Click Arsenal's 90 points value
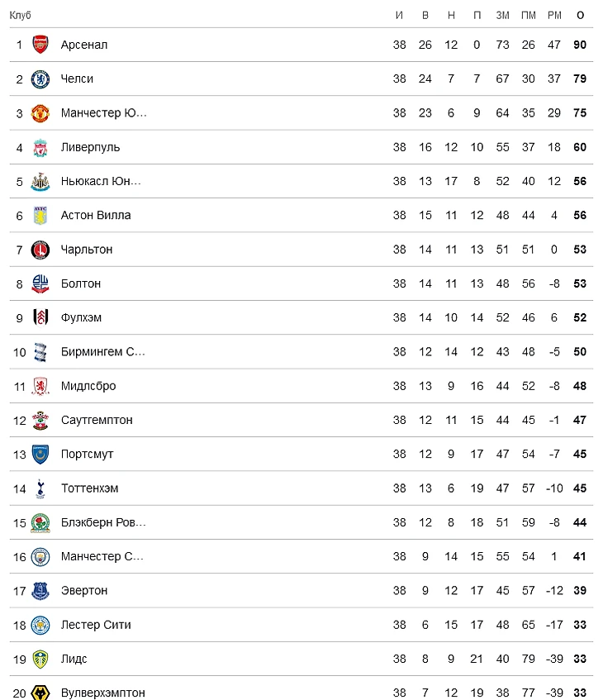603x700 pixels. pyautogui.click(x=580, y=45)
